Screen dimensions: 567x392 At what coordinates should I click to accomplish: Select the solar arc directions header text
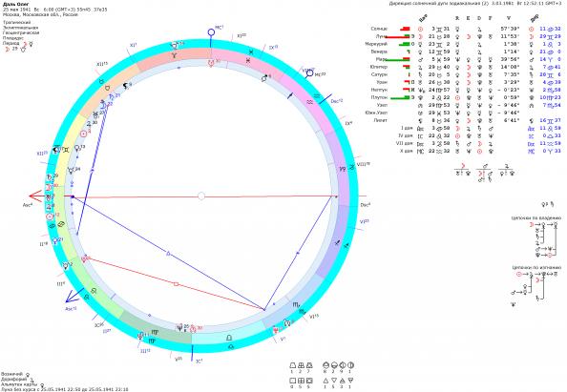tap(439, 4)
